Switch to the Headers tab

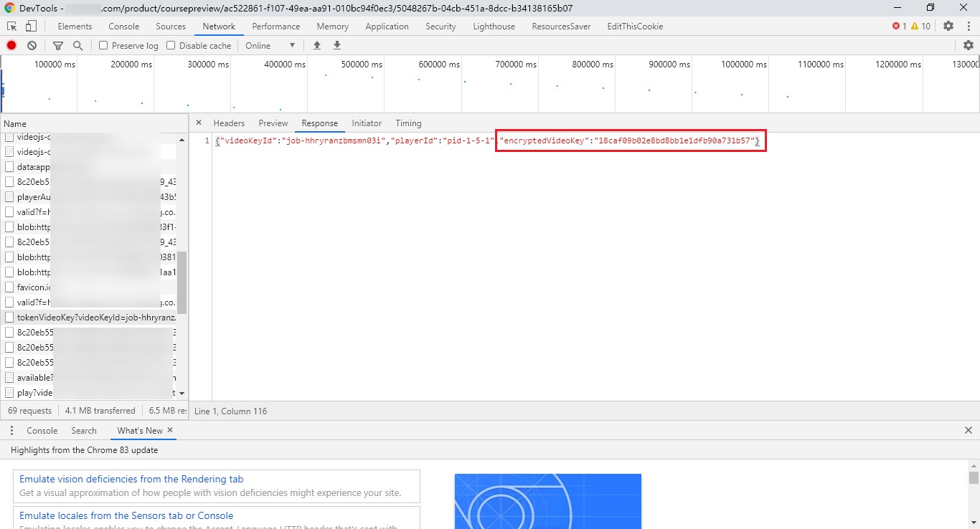pos(229,123)
